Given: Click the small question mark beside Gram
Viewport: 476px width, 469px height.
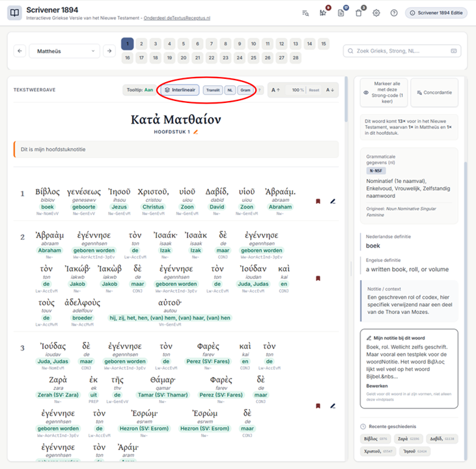Looking at the screenshot, I should pyautogui.click(x=259, y=90).
